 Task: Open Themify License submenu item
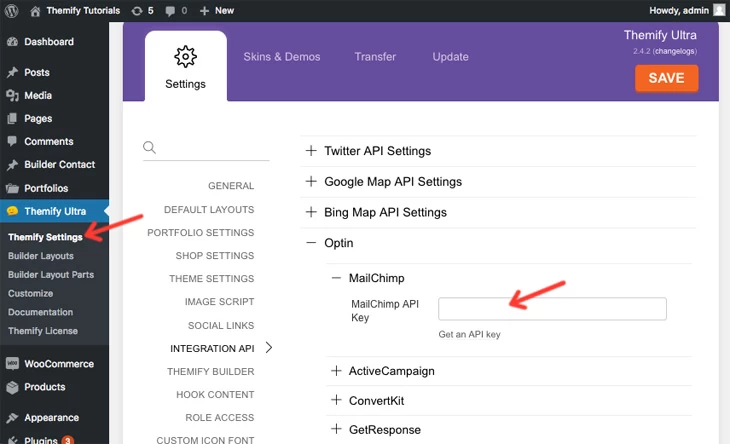[x=43, y=331]
